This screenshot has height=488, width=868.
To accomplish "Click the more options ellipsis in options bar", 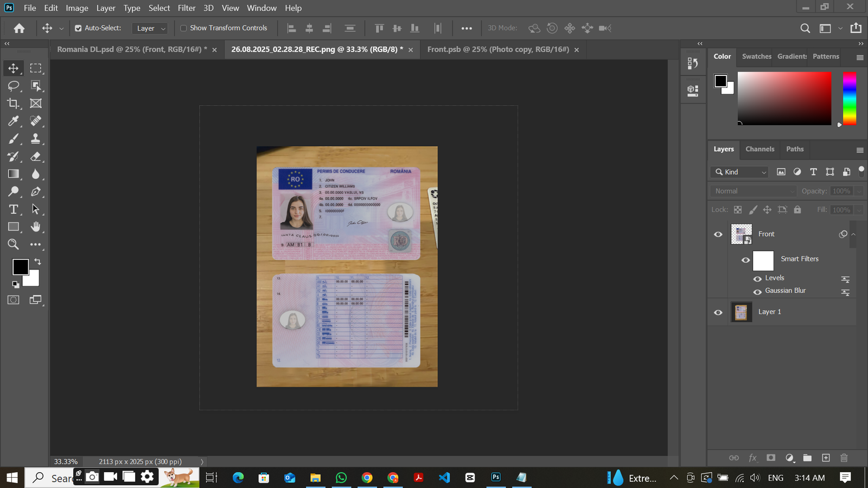I will tap(467, 28).
